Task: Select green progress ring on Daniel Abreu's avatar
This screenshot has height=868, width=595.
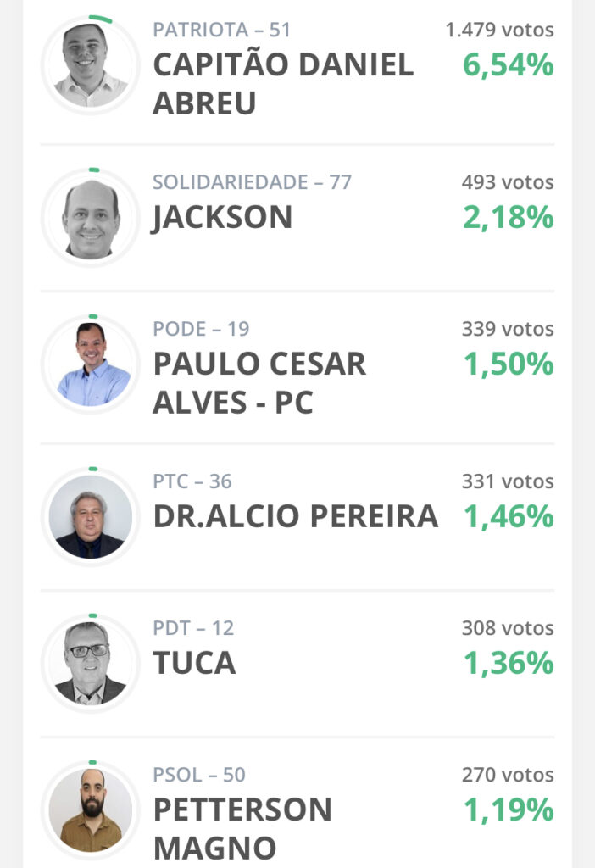Action: [100, 19]
